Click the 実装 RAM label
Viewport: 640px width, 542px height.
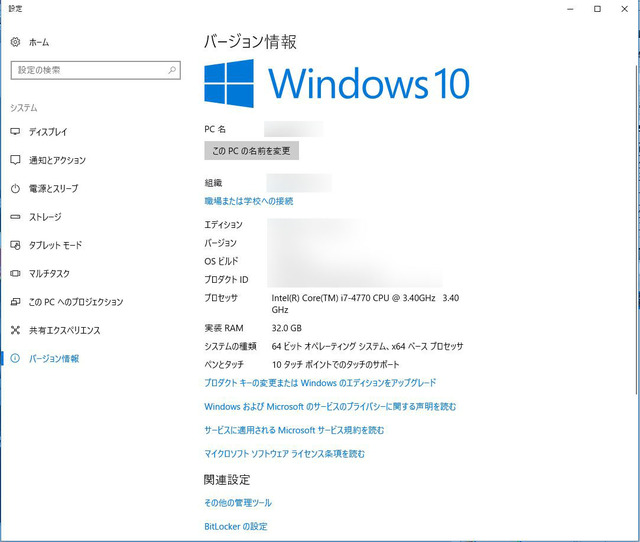[224, 328]
